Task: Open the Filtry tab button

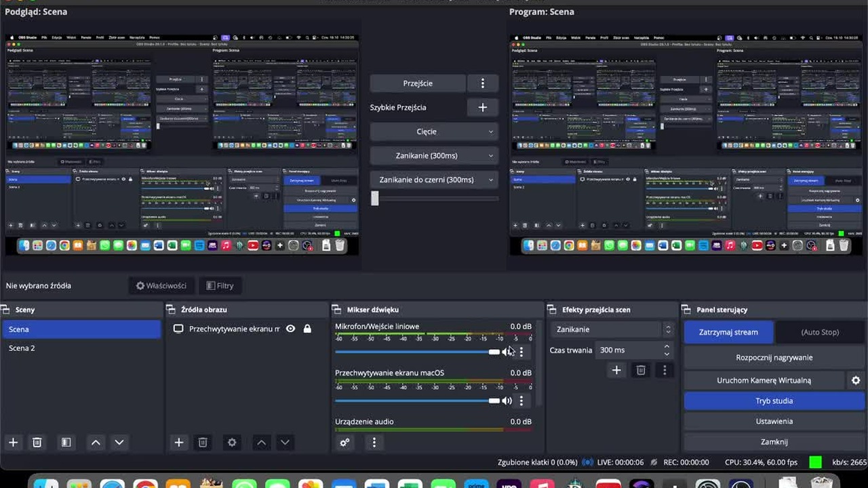Action: (220, 285)
